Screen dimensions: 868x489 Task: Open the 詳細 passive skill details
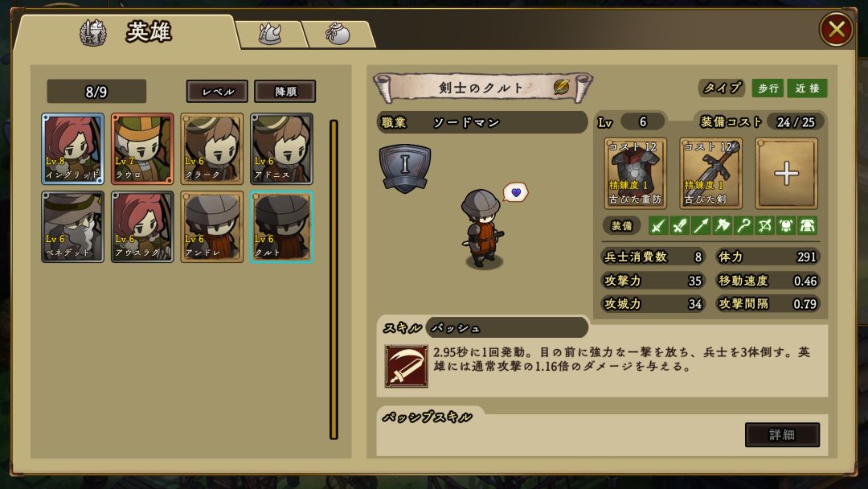pyautogui.click(x=782, y=435)
